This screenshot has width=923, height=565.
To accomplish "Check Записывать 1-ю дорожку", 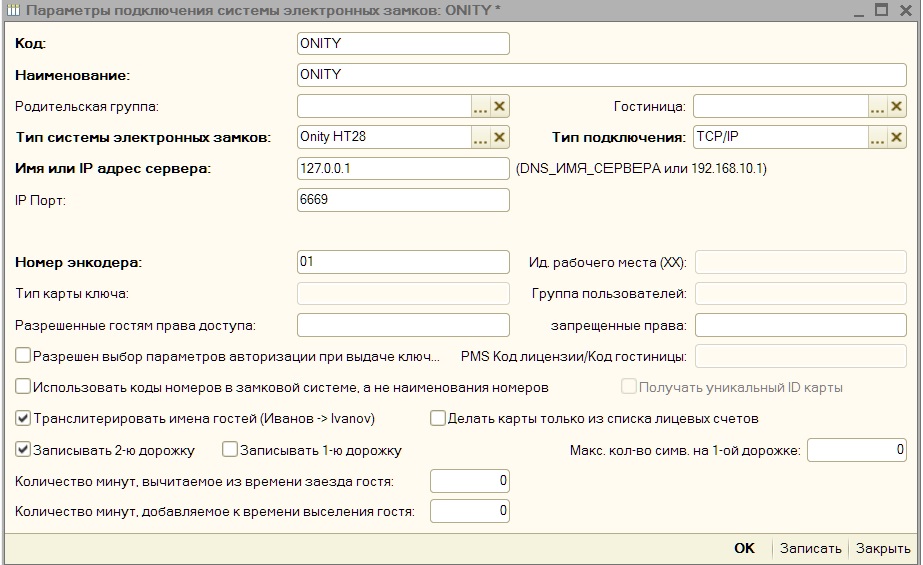I will (x=230, y=450).
